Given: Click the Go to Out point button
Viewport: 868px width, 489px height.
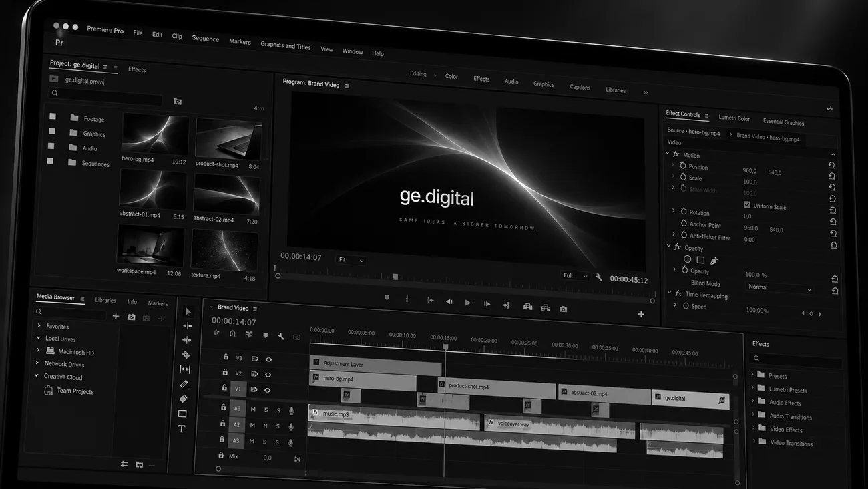Looking at the screenshot, I should coord(505,305).
